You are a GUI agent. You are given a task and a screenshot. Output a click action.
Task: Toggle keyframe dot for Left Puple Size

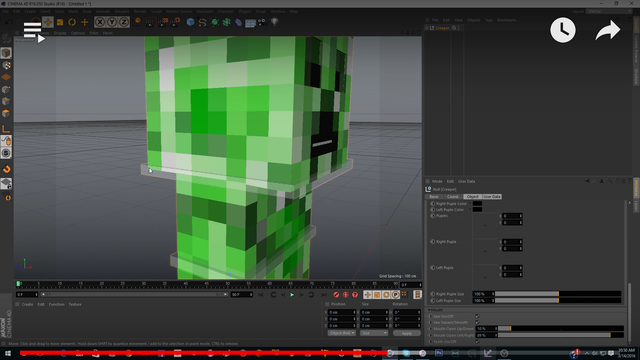pyautogui.click(x=433, y=301)
